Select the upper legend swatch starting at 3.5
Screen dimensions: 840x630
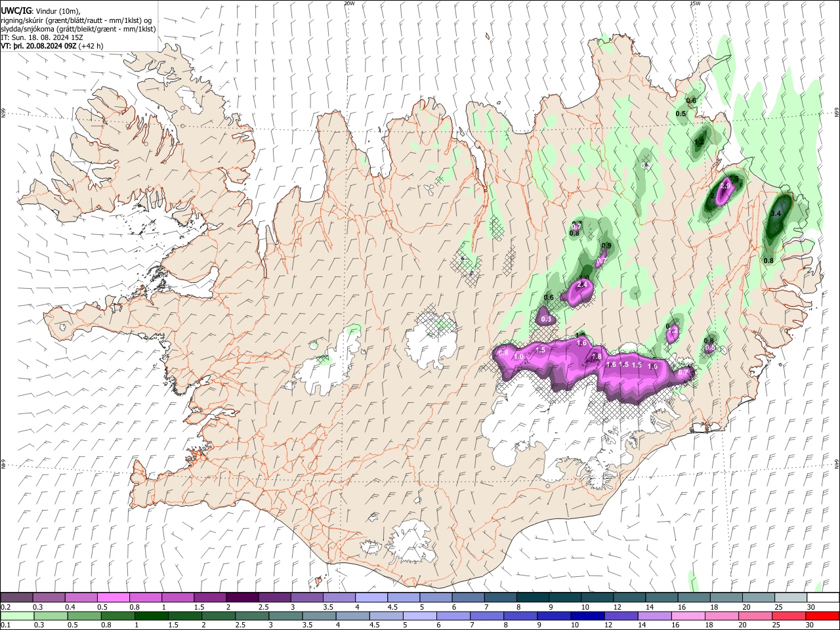click(338, 598)
